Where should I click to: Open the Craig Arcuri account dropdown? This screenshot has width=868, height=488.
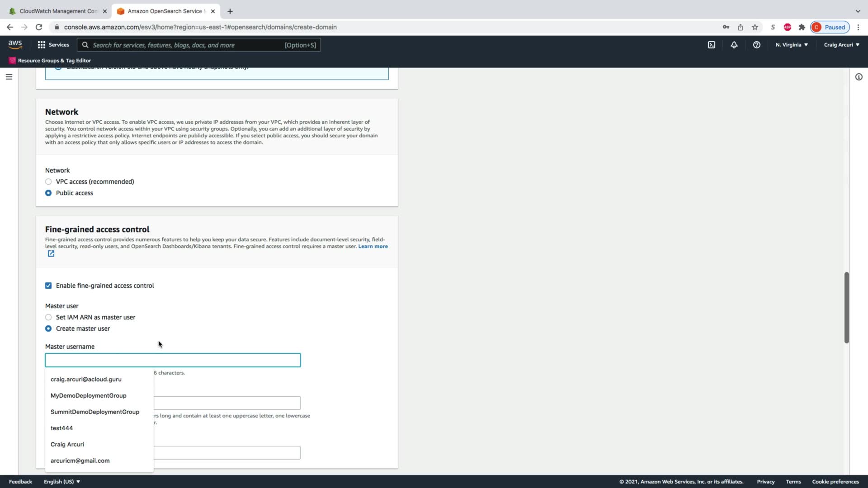(841, 45)
